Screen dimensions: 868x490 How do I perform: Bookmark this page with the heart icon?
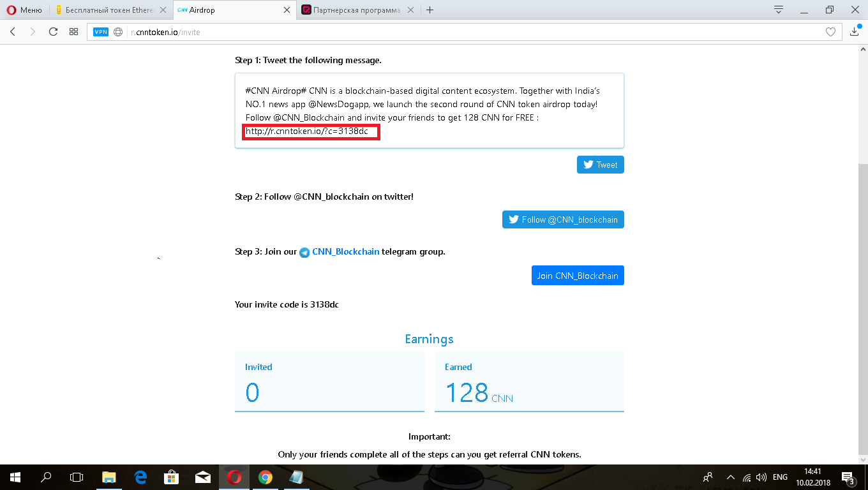830,32
